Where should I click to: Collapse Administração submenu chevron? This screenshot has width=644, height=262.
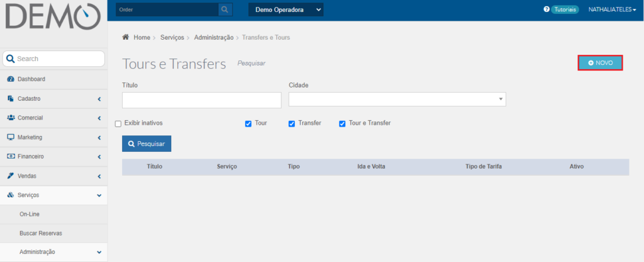coord(99,252)
